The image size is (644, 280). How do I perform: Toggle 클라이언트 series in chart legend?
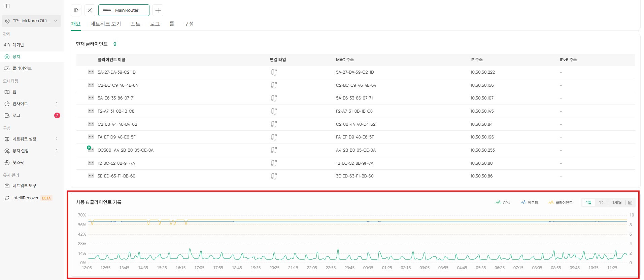[x=560, y=203]
